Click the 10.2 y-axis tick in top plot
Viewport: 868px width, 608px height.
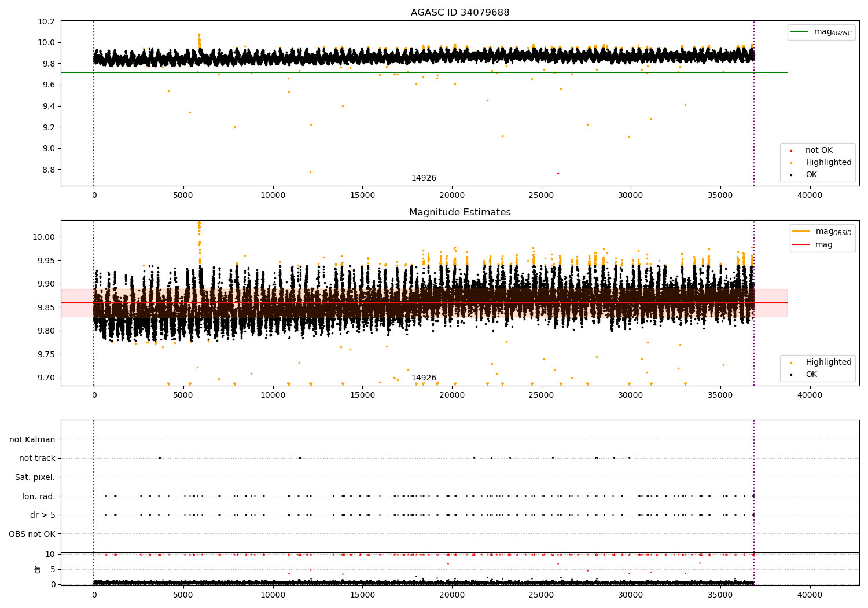point(46,21)
